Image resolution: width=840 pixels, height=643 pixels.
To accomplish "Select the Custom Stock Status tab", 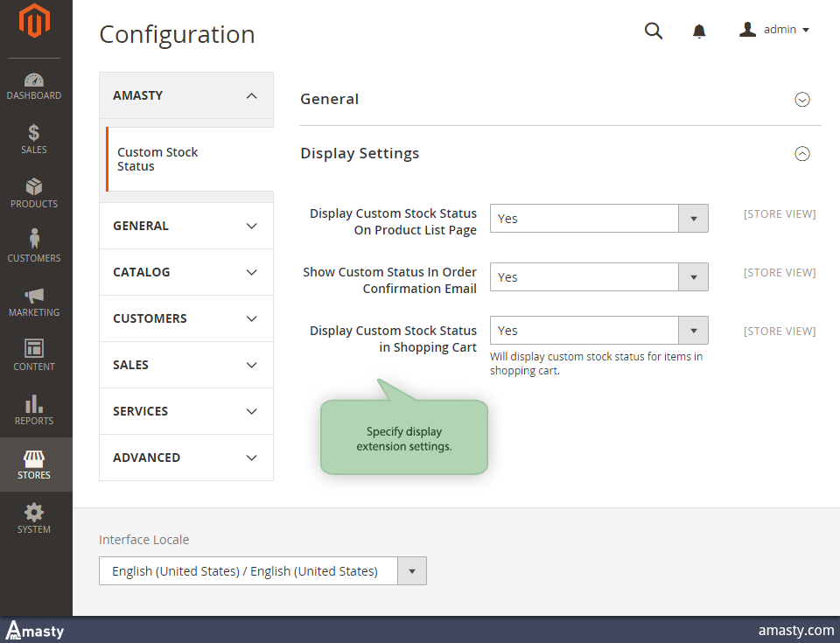I will pyautogui.click(x=157, y=159).
